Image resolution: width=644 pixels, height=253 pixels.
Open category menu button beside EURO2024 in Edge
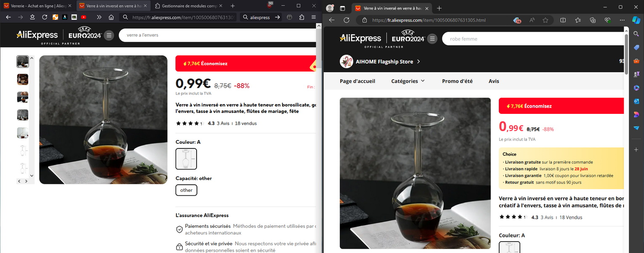click(x=432, y=39)
